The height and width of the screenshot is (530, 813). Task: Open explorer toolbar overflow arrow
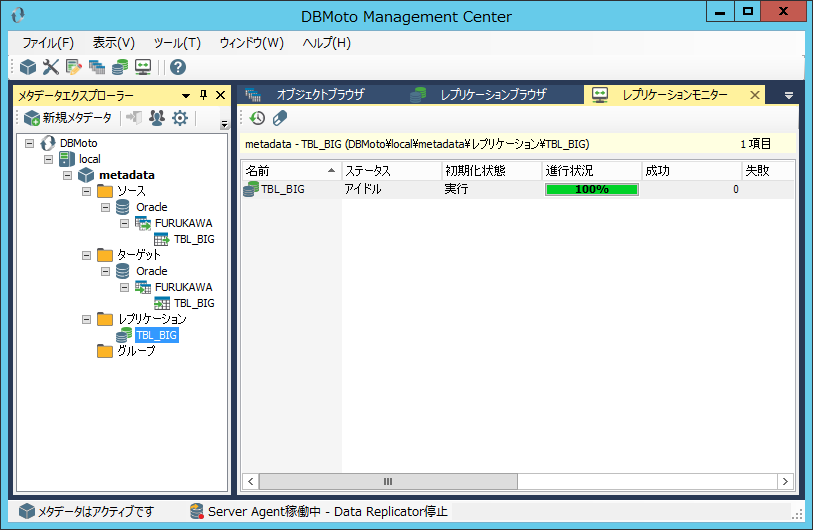(224, 124)
